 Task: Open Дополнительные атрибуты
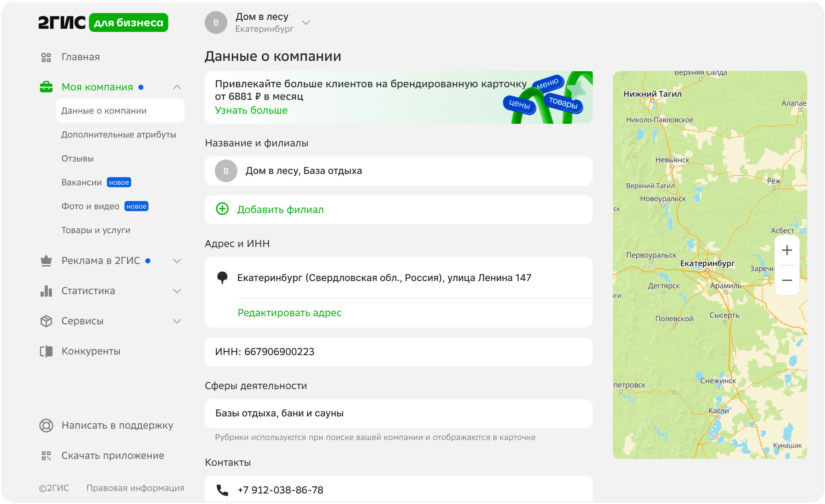(119, 135)
